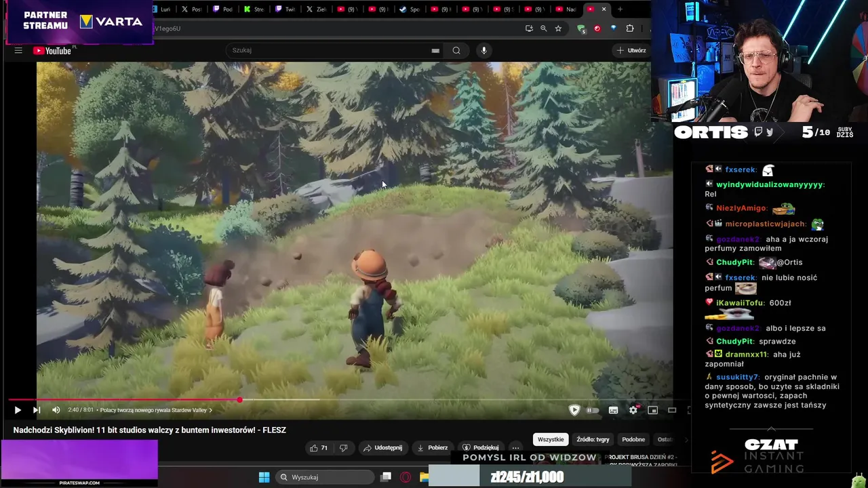Open the chapter 'Polacy tworzą nowego rywala Stardew Valley'
Screen dimensions: 868x488
pos(156,410)
